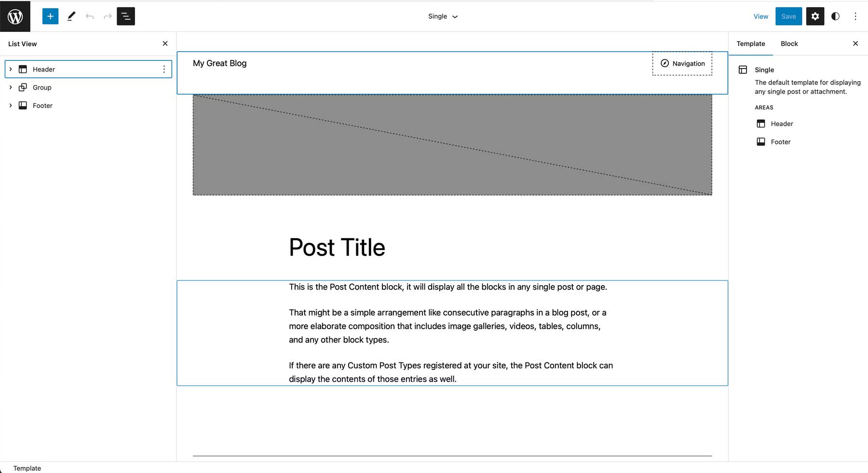Click the Footer area icon in sidebar
Screen dimensions: 868x473
click(761, 141)
